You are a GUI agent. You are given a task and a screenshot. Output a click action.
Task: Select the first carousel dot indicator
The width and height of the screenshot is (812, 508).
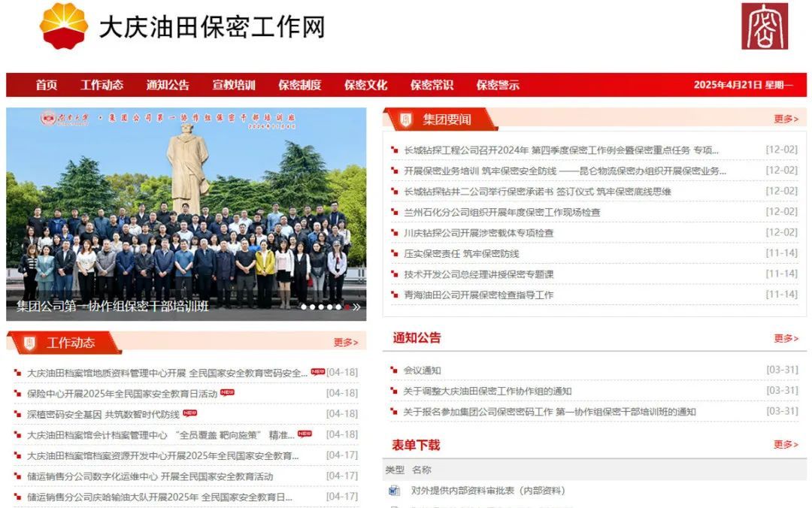pyautogui.click(x=304, y=307)
